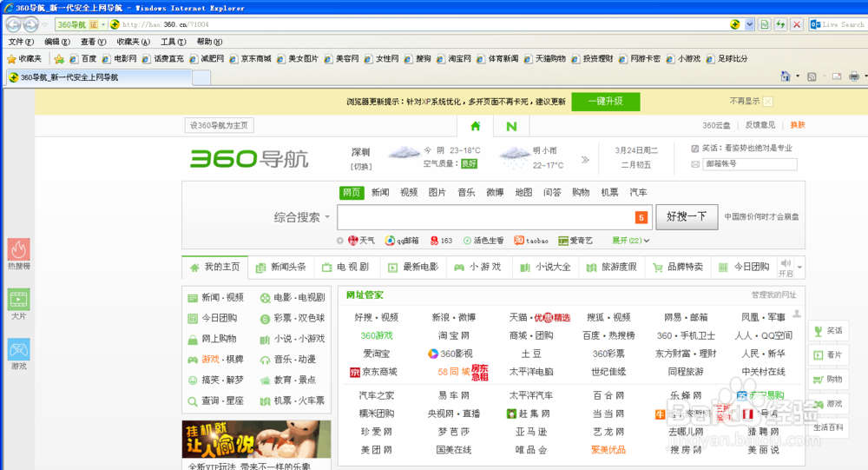Open the 机票·火车票 left category entry
868x470 pixels.
pos(293,400)
